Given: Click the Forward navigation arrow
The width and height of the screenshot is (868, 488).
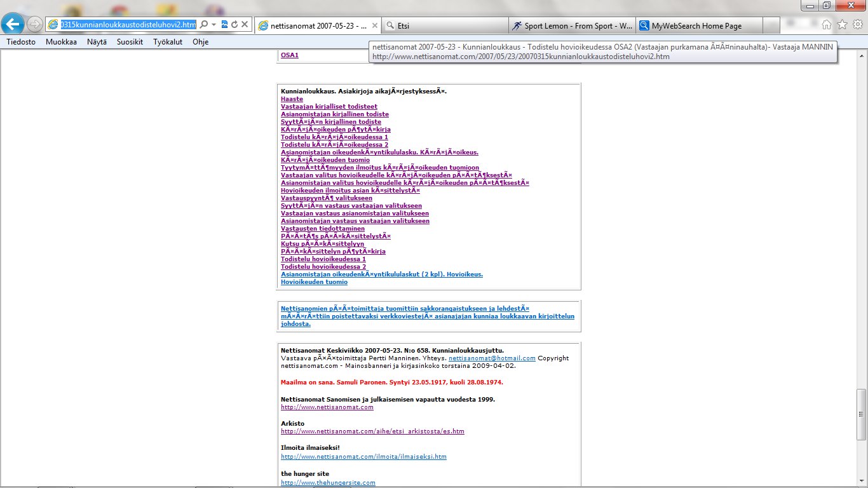Looking at the screenshot, I should tap(35, 25).
